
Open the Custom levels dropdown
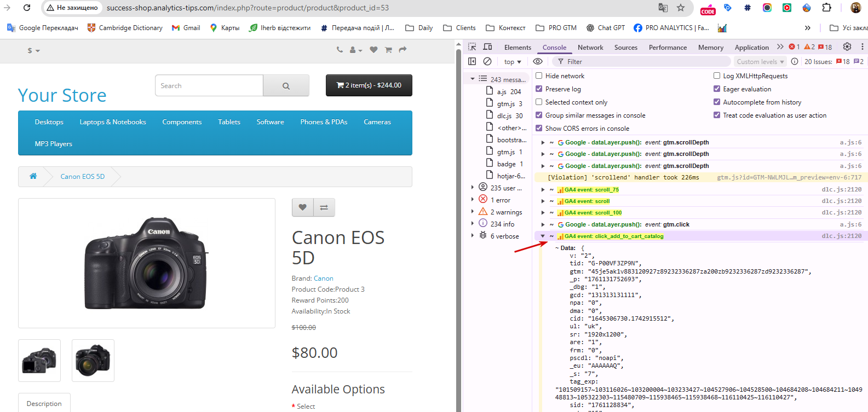[761, 62]
